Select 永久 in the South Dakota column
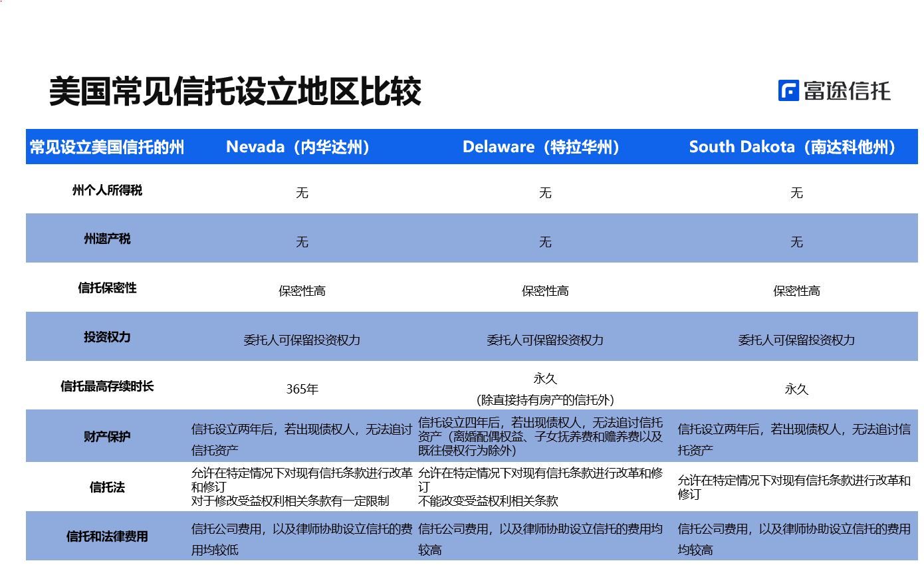 796,390
